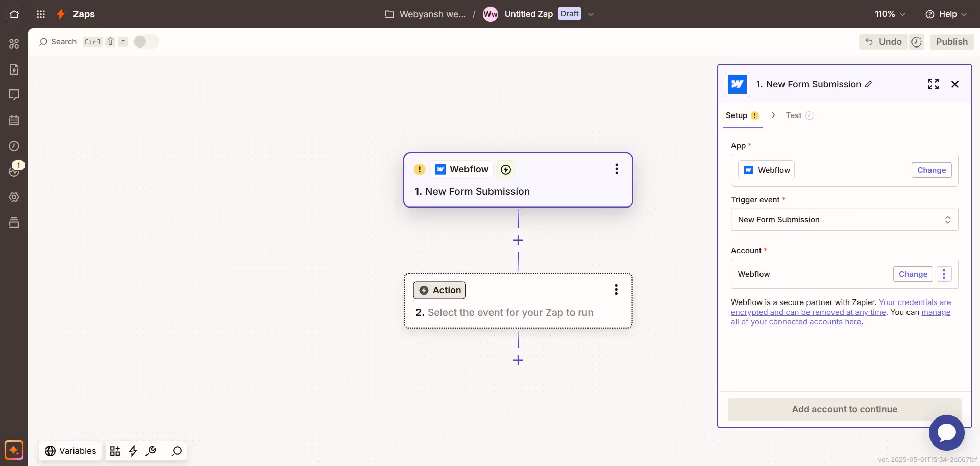Screen dimensions: 980x466
Task: Click the Draft status badge
Action: point(570,14)
